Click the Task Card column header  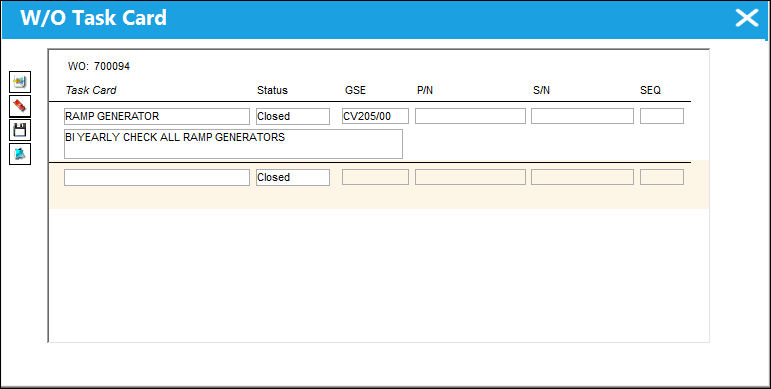click(91, 90)
